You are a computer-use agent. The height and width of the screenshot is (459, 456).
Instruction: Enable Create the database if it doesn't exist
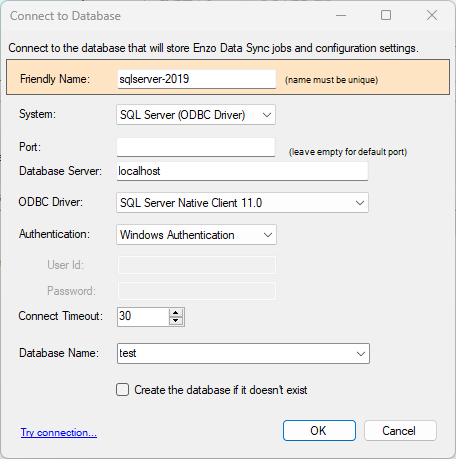123,390
